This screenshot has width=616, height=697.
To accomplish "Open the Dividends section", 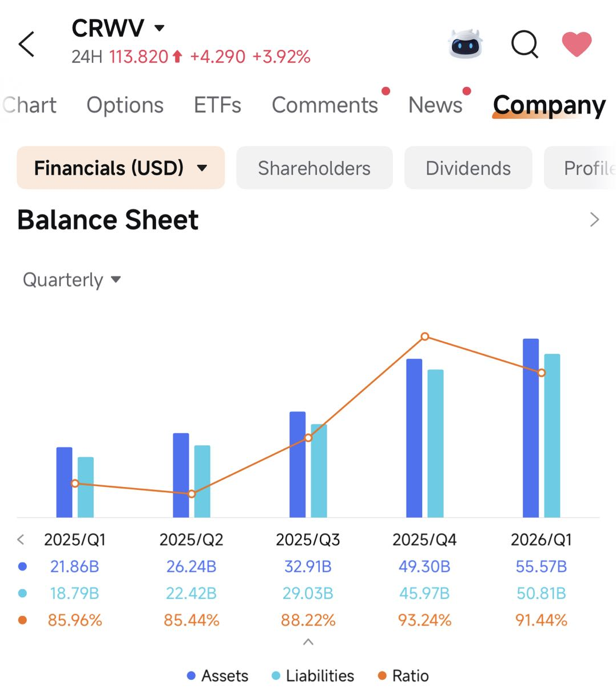I will coord(468,168).
